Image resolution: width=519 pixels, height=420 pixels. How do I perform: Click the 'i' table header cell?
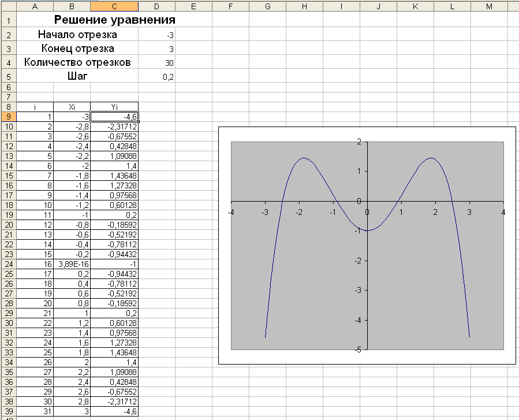(x=35, y=107)
